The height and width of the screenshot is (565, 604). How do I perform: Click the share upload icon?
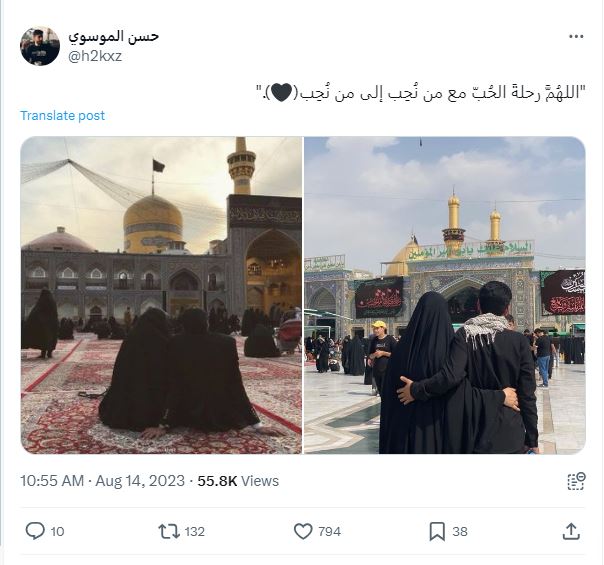pos(571,531)
